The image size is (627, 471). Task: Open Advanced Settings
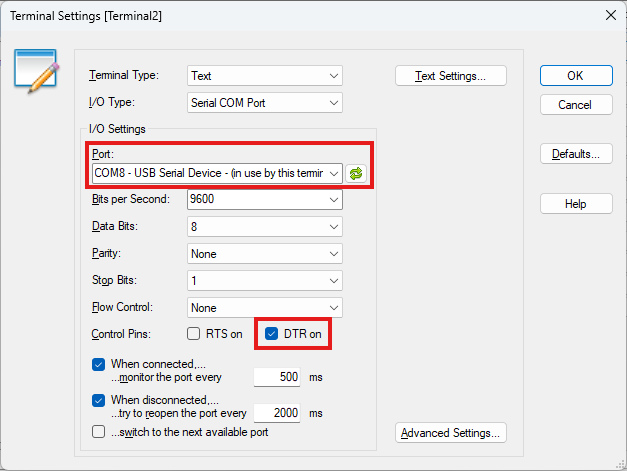tap(451, 433)
